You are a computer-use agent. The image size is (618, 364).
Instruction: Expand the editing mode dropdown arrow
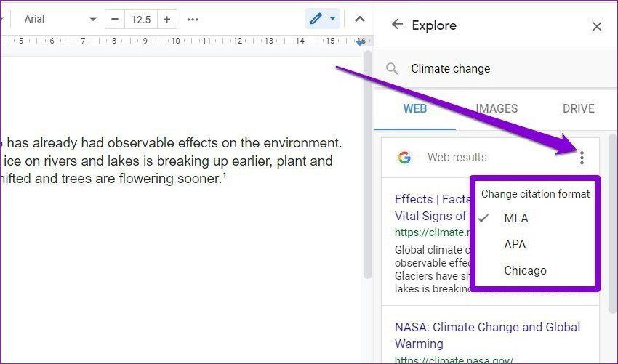(332, 18)
